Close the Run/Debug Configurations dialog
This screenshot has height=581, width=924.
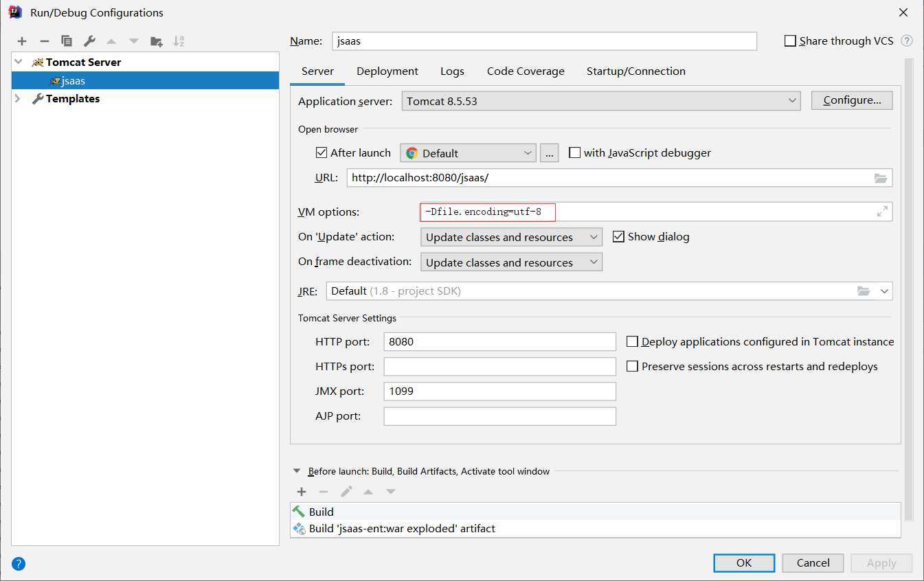click(904, 12)
